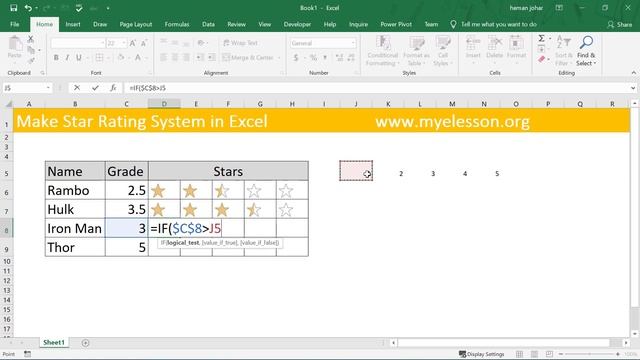Toggle Merge & Center
The image size is (640, 360).
(x=248, y=58)
